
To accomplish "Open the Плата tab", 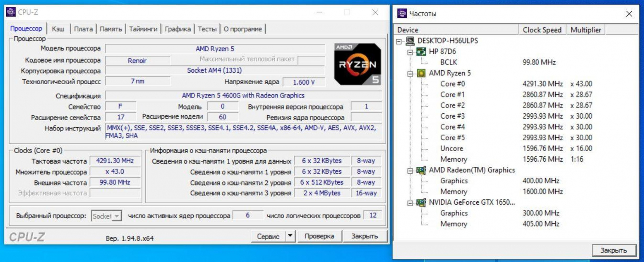I will pyautogui.click(x=83, y=29).
